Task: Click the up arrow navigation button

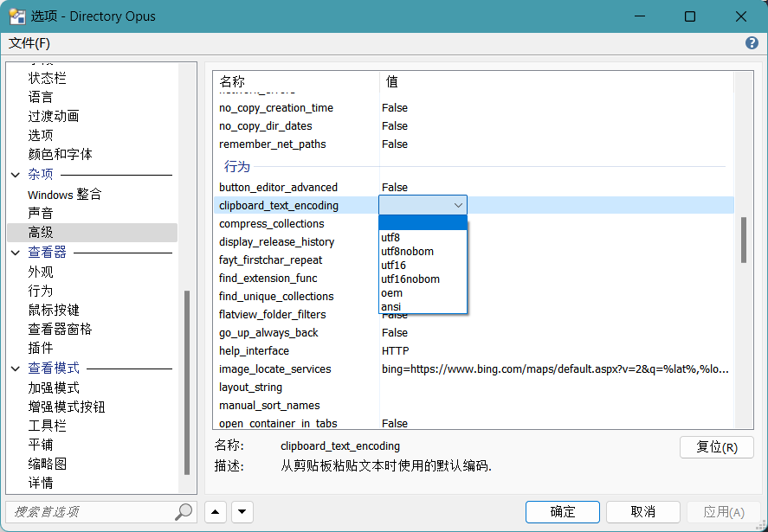Action: pyautogui.click(x=215, y=511)
